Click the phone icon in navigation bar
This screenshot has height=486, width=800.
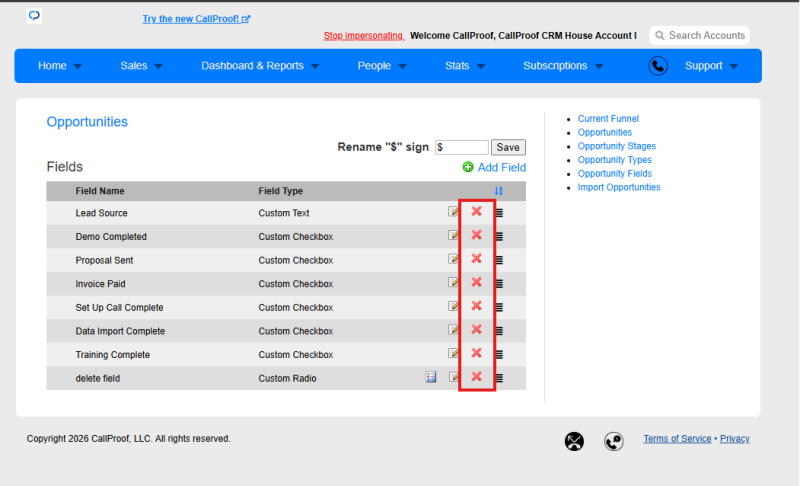(x=658, y=66)
